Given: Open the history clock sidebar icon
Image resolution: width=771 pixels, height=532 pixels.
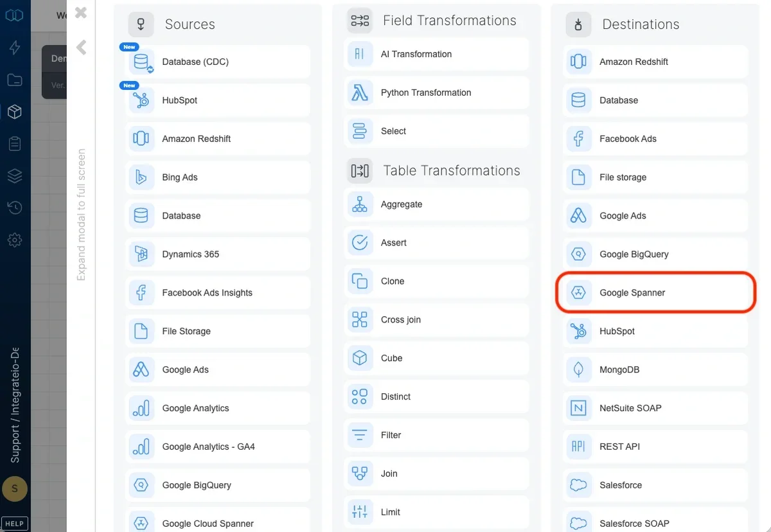Looking at the screenshot, I should pyautogui.click(x=15, y=208).
